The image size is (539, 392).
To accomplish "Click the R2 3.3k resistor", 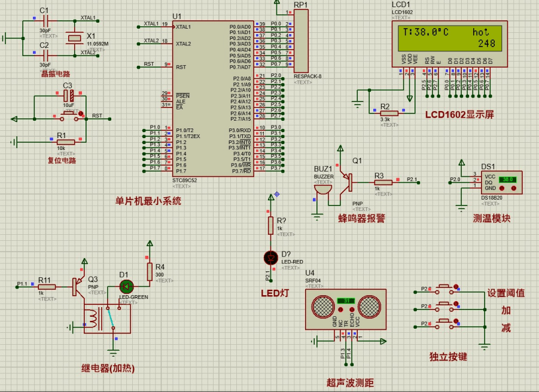I will tap(389, 112).
